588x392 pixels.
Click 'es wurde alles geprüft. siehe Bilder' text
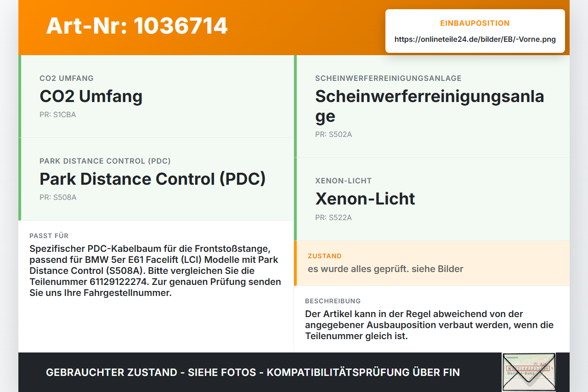tap(385, 269)
